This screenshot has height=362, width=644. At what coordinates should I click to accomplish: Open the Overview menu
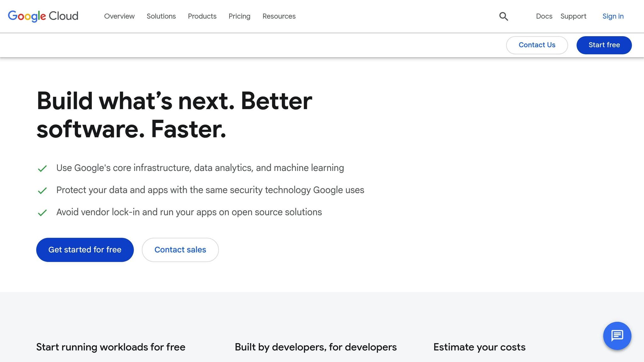[x=119, y=16]
